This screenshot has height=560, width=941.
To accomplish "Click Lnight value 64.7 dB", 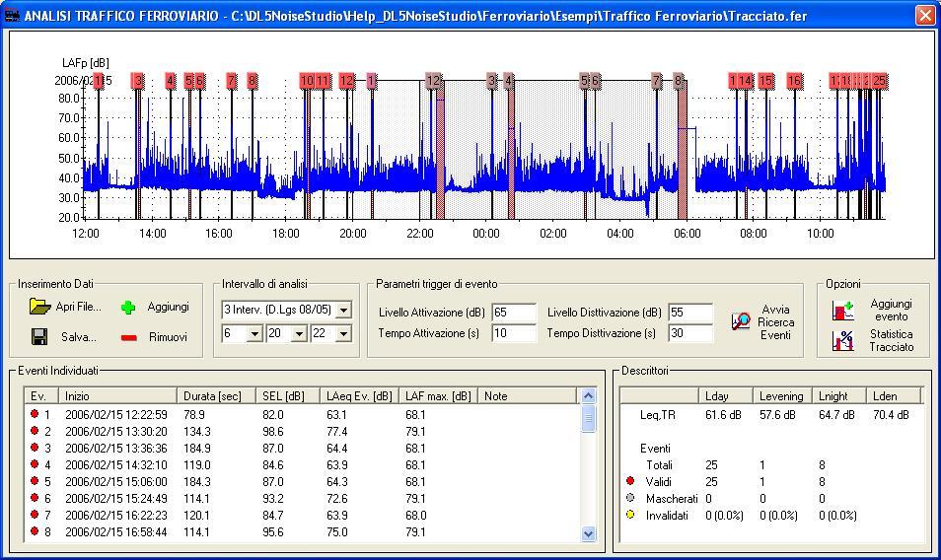I will tap(836, 414).
